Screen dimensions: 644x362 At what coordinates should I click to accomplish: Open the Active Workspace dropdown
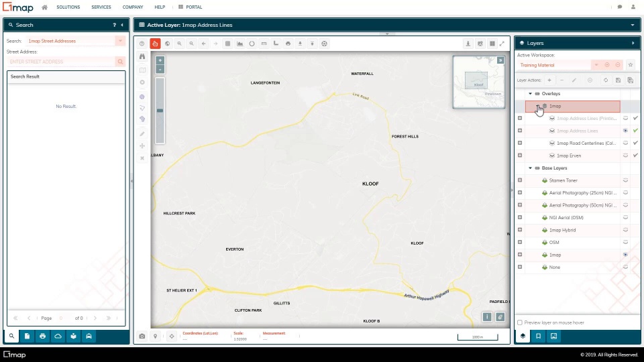click(595, 65)
